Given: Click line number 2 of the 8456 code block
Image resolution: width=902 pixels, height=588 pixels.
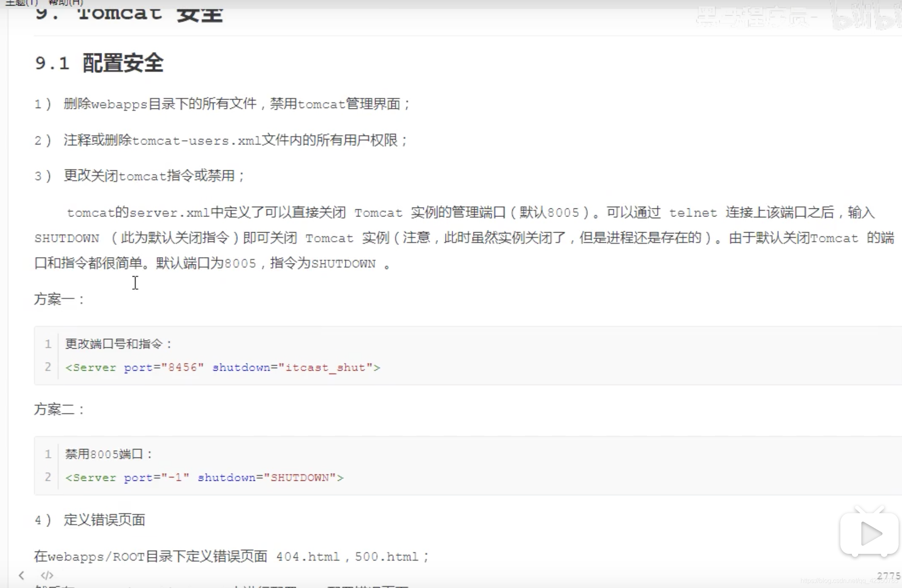Looking at the screenshot, I should 48,367.
